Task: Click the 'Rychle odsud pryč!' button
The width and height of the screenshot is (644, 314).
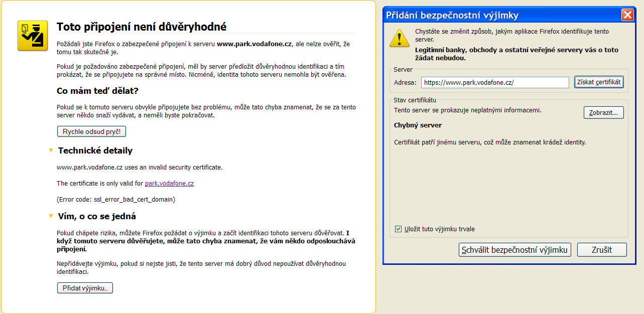Action: (x=91, y=131)
